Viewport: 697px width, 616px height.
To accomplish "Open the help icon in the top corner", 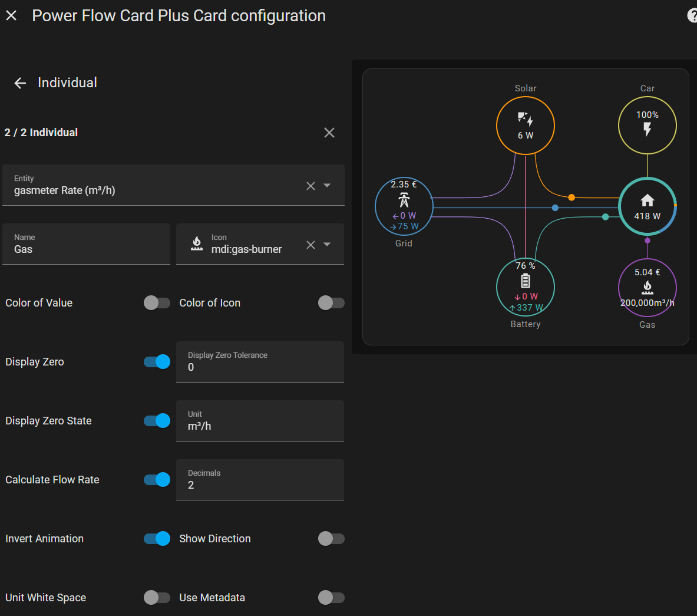I will tap(691, 15).
